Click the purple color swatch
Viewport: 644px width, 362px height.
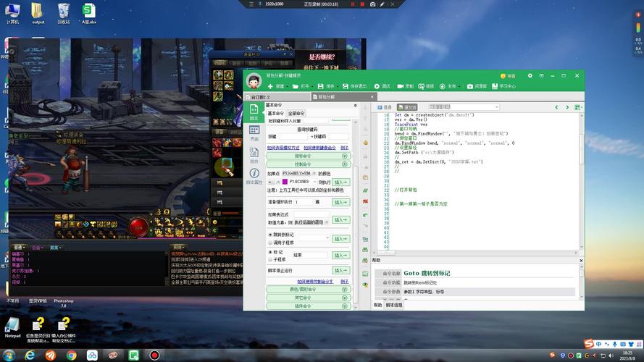[285, 182]
